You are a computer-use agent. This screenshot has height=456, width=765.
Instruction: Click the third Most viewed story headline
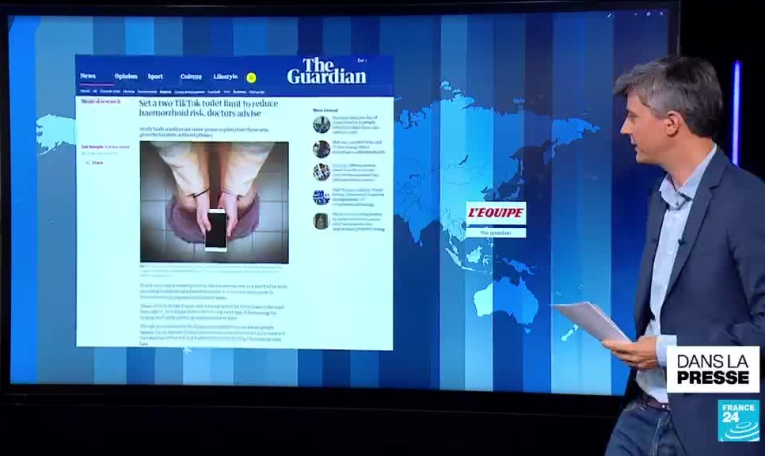[356, 172]
